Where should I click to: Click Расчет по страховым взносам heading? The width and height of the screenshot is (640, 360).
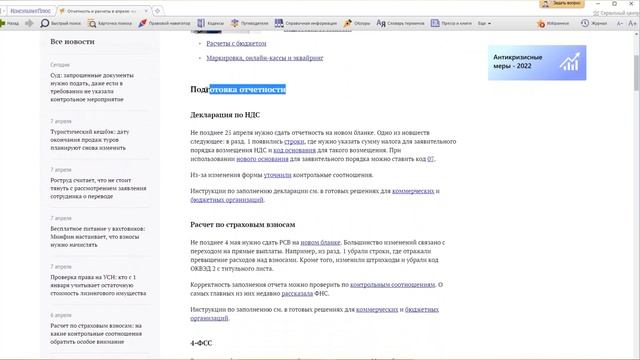pyautogui.click(x=242, y=224)
